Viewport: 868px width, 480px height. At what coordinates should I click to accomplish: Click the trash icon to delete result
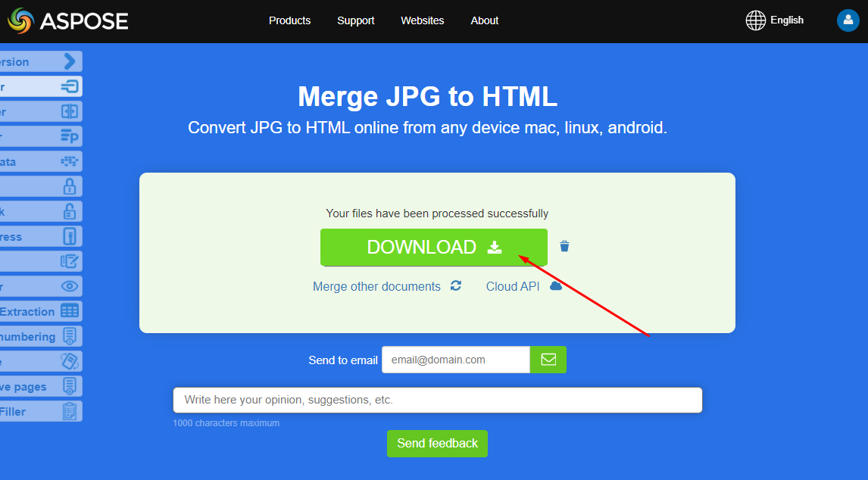[564, 246]
